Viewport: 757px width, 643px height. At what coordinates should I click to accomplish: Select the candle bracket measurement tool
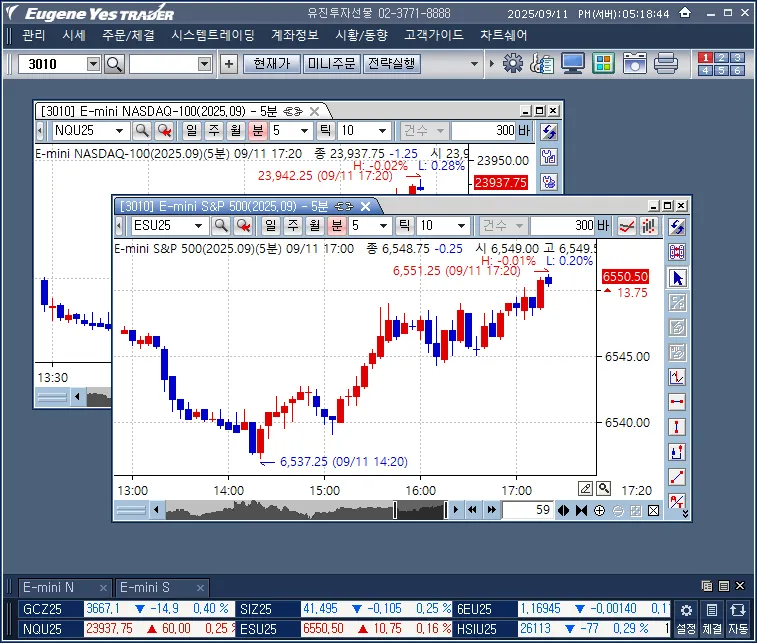(x=677, y=452)
